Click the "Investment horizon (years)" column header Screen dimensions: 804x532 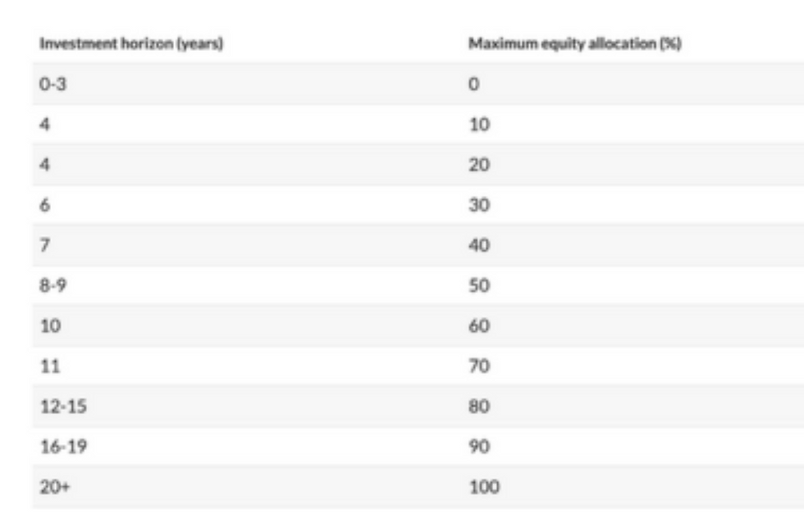click(x=131, y=43)
